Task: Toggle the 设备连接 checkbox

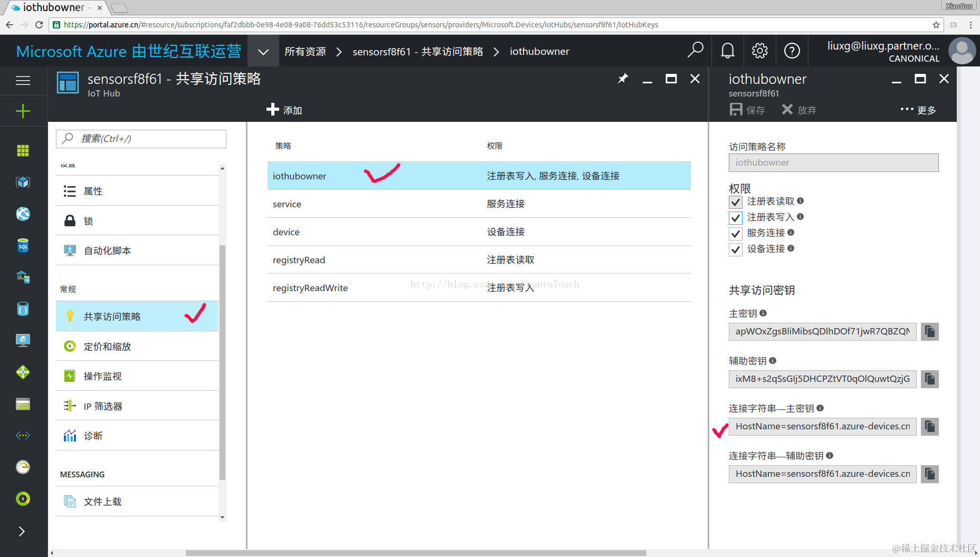Action: 736,249
